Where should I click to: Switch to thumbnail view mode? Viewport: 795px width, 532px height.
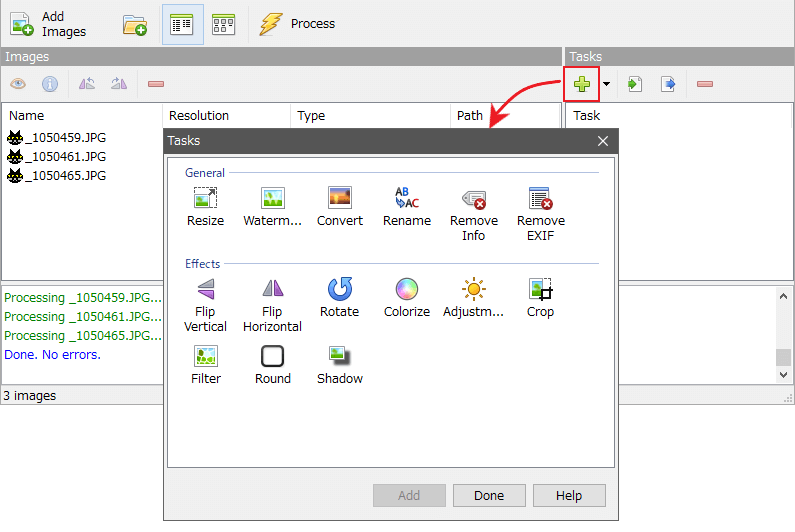(223, 24)
